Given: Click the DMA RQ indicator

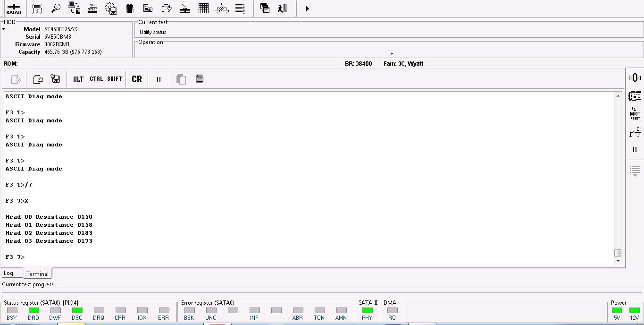Looking at the screenshot, I should [x=393, y=310].
